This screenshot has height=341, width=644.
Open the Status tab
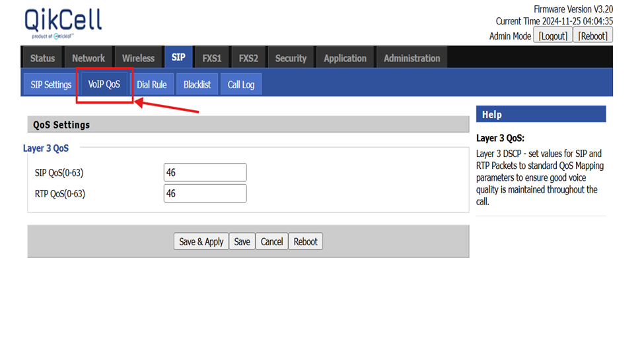pos(43,58)
